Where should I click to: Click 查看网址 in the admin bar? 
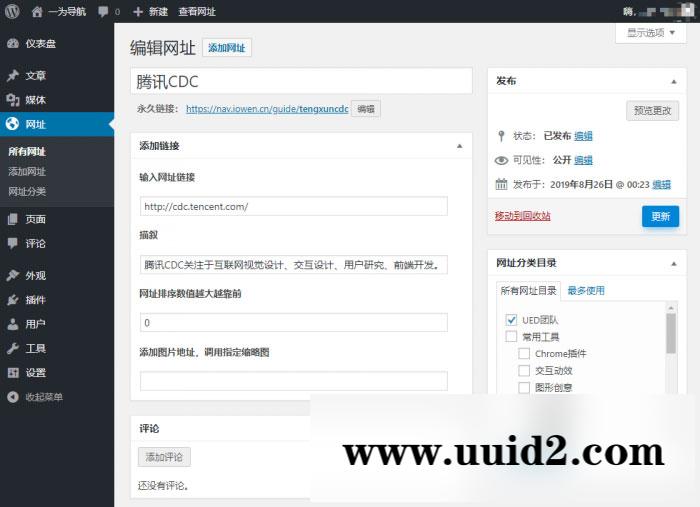coord(197,12)
